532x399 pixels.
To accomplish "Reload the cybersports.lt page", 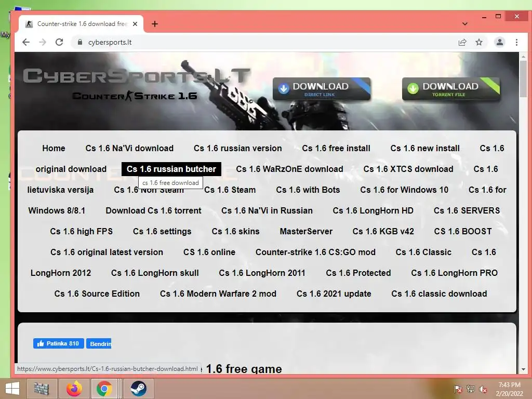I will click(x=59, y=42).
